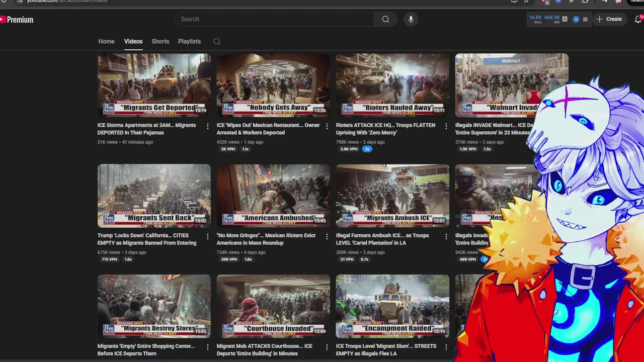The width and height of the screenshot is (644, 362).
Task: Open 'Migrants Ambush ICE' thumbnail
Action: pos(392,196)
